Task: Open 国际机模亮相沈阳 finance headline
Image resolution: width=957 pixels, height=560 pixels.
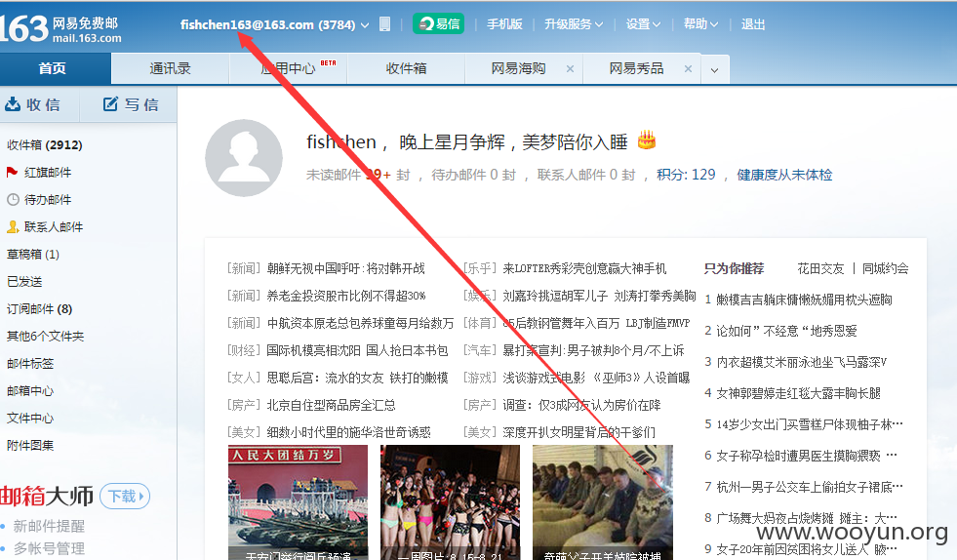Action: coord(357,350)
